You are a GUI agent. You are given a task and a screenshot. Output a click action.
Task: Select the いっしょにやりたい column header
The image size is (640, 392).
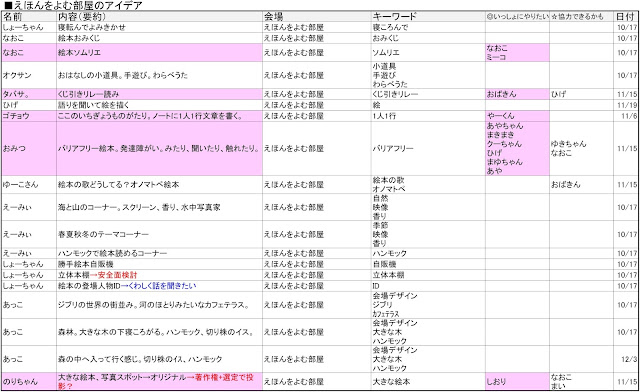[x=517, y=17]
